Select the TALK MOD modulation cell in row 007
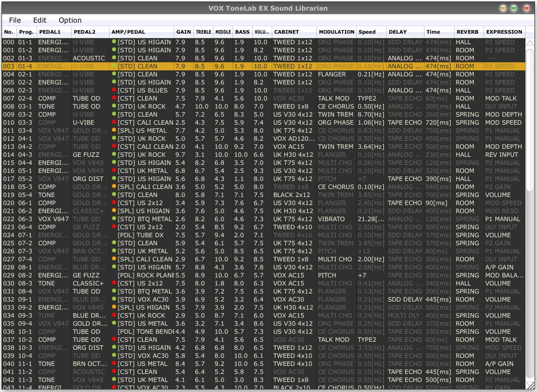This screenshot has width=537, height=392. [x=334, y=99]
